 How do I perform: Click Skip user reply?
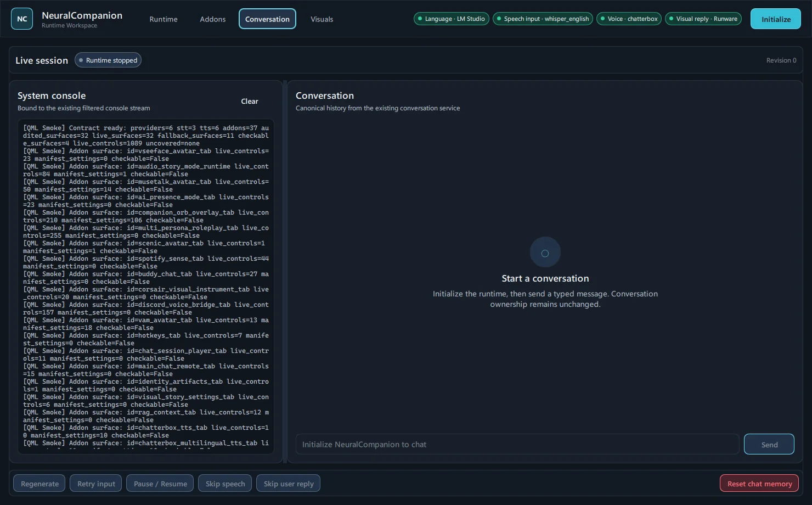click(x=289, y=484)
